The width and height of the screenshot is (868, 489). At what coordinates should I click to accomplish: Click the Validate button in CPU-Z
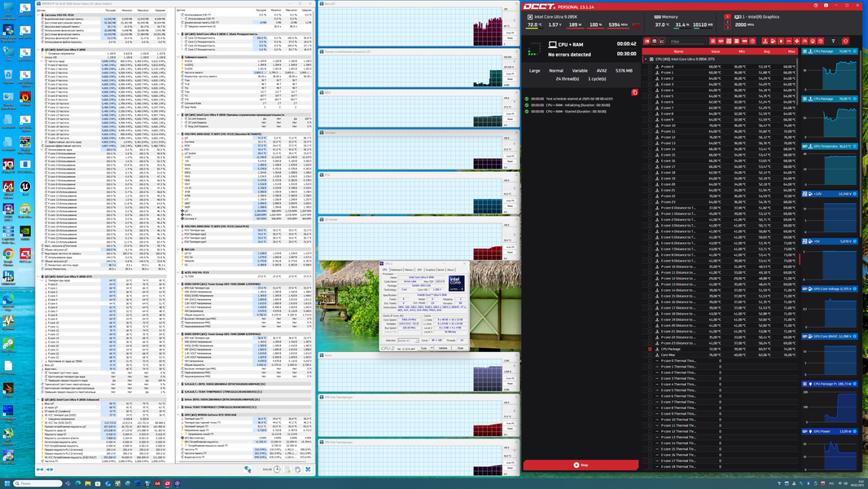click(x=443, y=348)
